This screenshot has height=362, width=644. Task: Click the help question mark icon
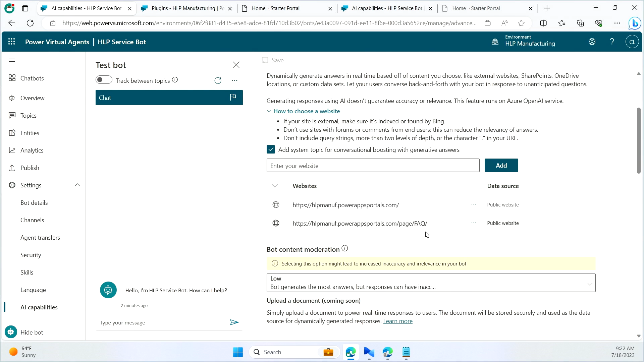pos(612,42)
